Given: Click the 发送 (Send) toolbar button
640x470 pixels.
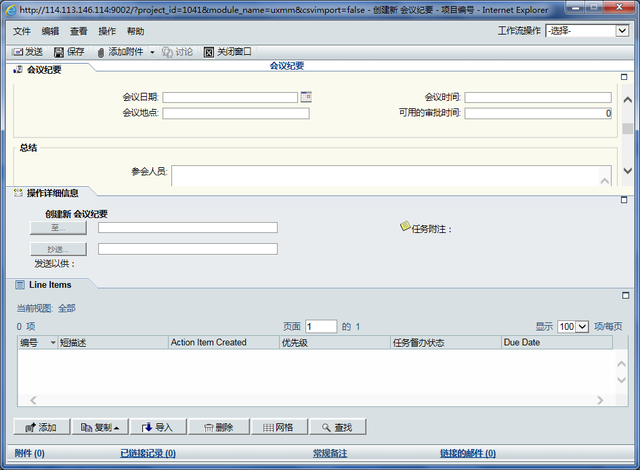Looking at the screenshot, I should (x=27, y=52).
